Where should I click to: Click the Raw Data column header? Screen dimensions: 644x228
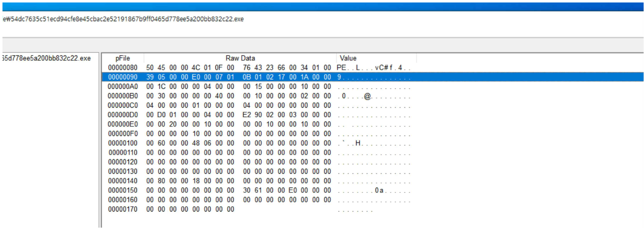[240, 58]
